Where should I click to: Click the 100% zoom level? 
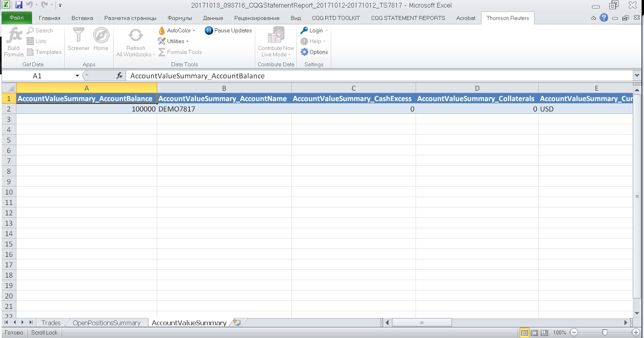point(559,332)
